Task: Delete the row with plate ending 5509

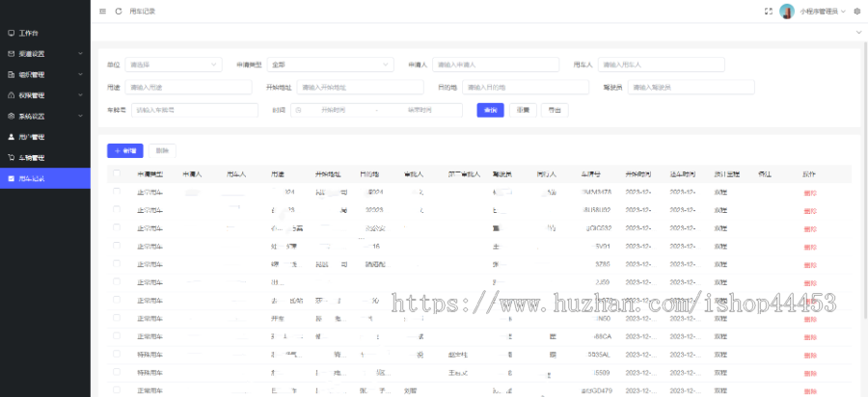Action: 810,373
